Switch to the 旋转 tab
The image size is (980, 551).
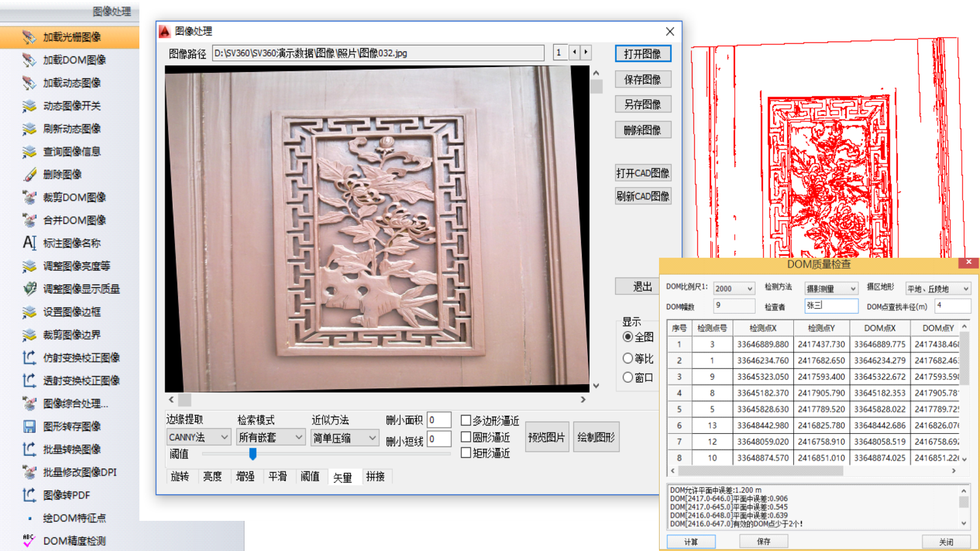180,476
